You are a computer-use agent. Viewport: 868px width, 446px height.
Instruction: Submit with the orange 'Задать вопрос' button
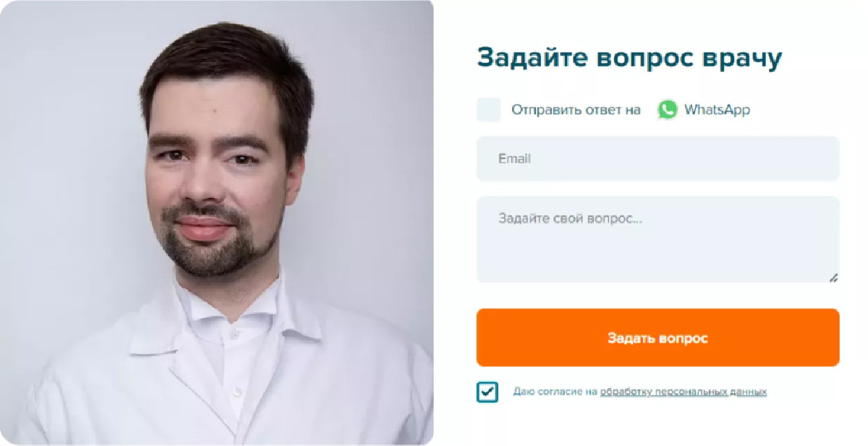point(658,338)
